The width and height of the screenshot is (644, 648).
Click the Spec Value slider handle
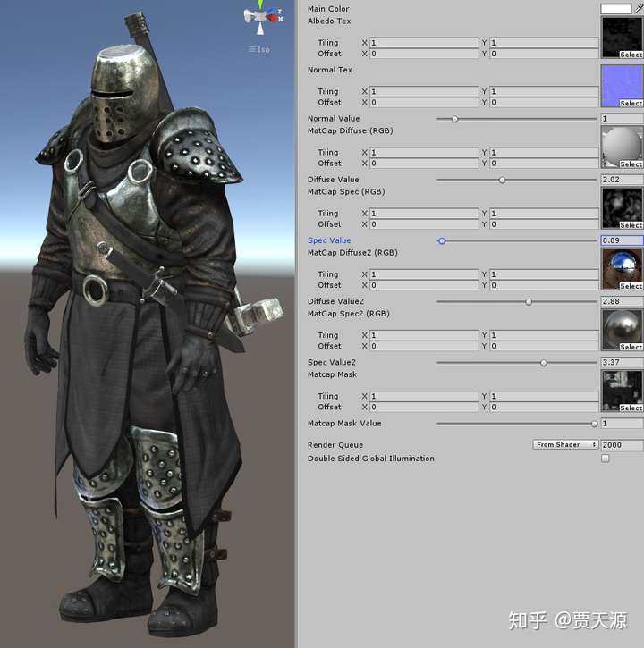click(442, 241)
